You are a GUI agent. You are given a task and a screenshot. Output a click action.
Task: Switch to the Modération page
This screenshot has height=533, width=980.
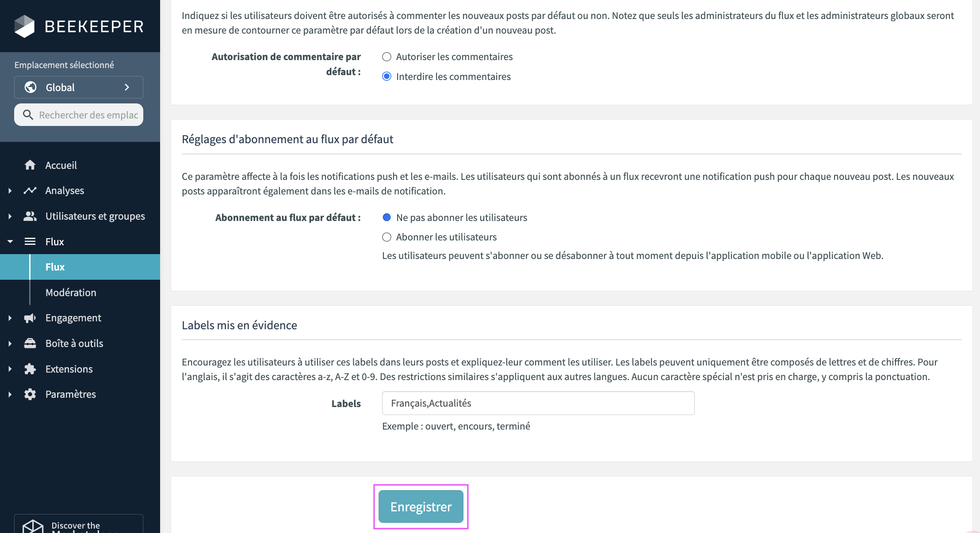point(71,292)
